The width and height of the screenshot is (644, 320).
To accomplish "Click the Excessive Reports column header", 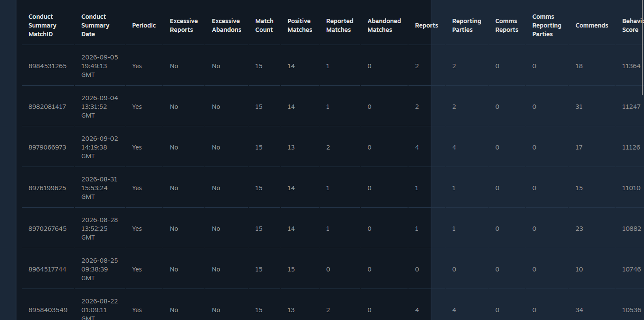I will pyautogui.click(x=184, y=25).
